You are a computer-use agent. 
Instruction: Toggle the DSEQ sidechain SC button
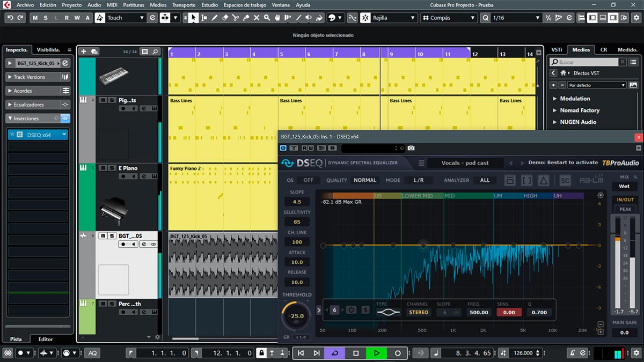[565, 180]
